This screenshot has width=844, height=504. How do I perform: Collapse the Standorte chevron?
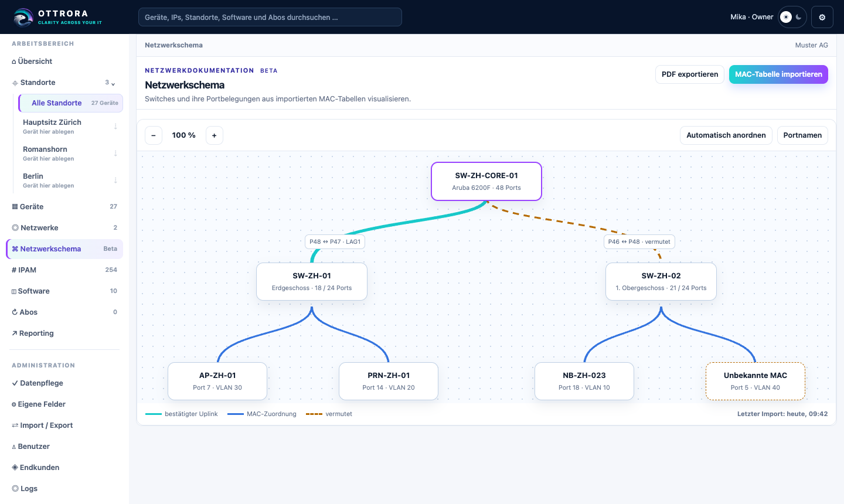113,83
